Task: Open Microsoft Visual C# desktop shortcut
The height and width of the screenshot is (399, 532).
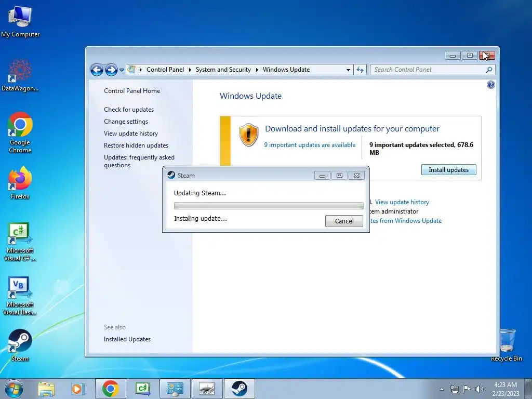Action: pyautogui.click(x=20, y=242)
